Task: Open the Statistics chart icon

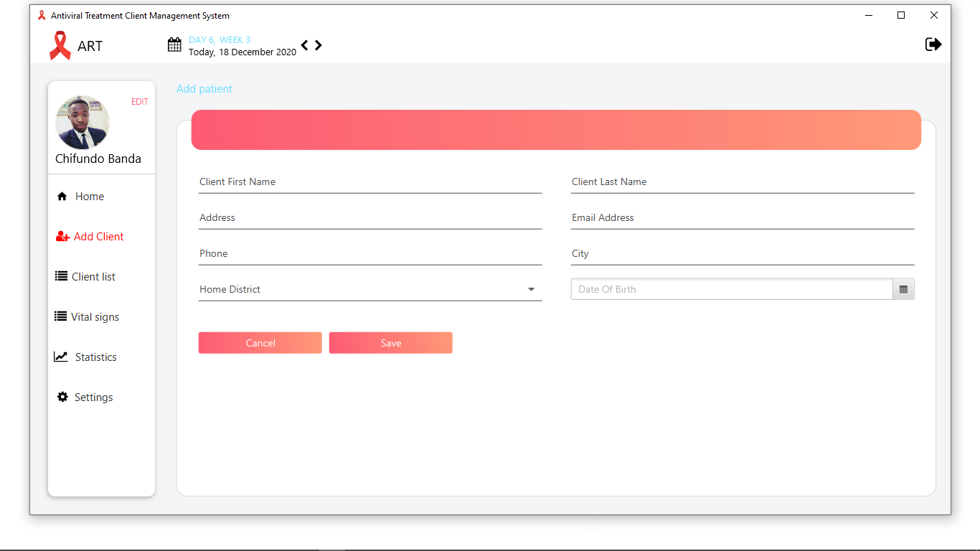Action: pos(61,356)
